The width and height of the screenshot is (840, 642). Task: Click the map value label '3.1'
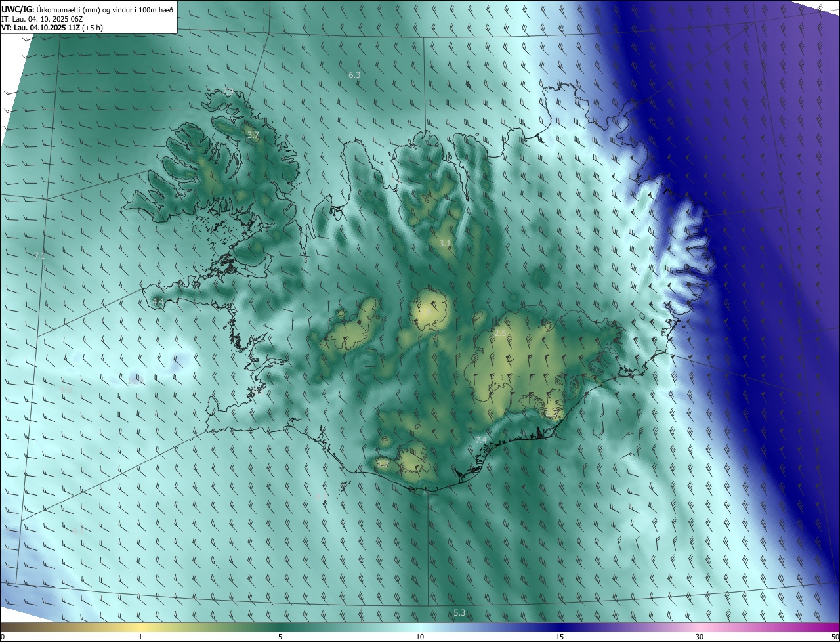(445, 244)
